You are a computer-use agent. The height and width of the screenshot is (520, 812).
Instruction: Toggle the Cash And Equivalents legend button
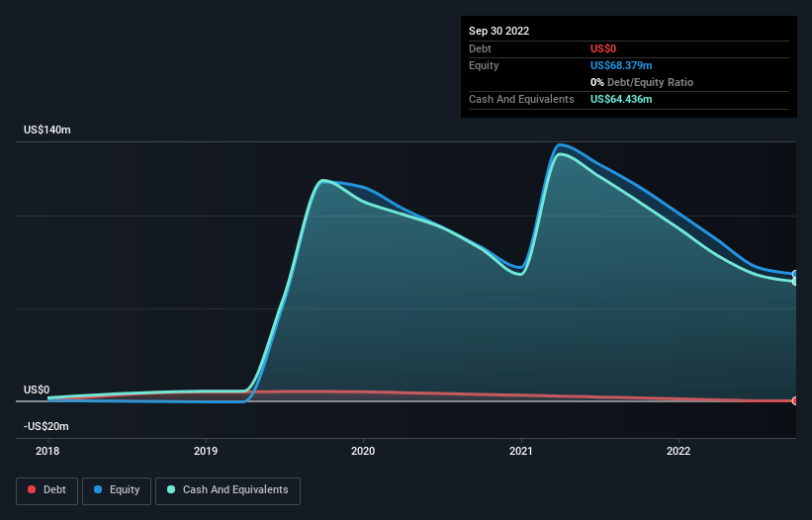point(227,490)
